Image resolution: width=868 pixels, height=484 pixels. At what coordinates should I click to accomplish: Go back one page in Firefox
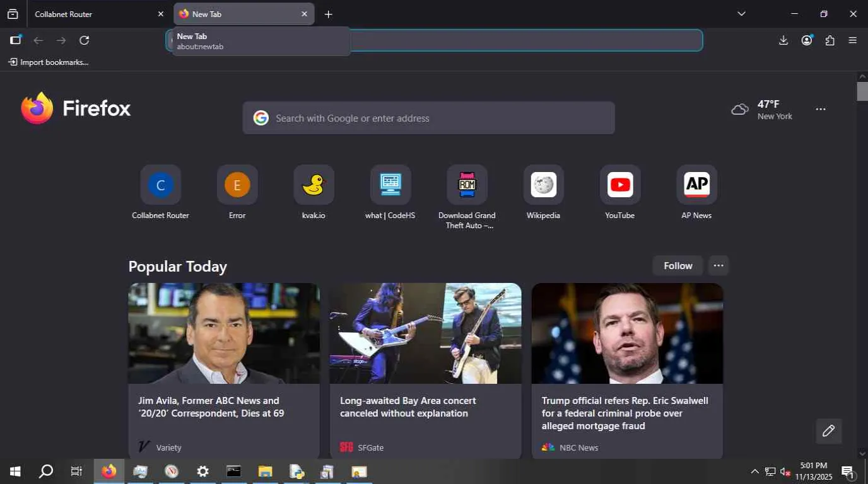tap(38, 40)
